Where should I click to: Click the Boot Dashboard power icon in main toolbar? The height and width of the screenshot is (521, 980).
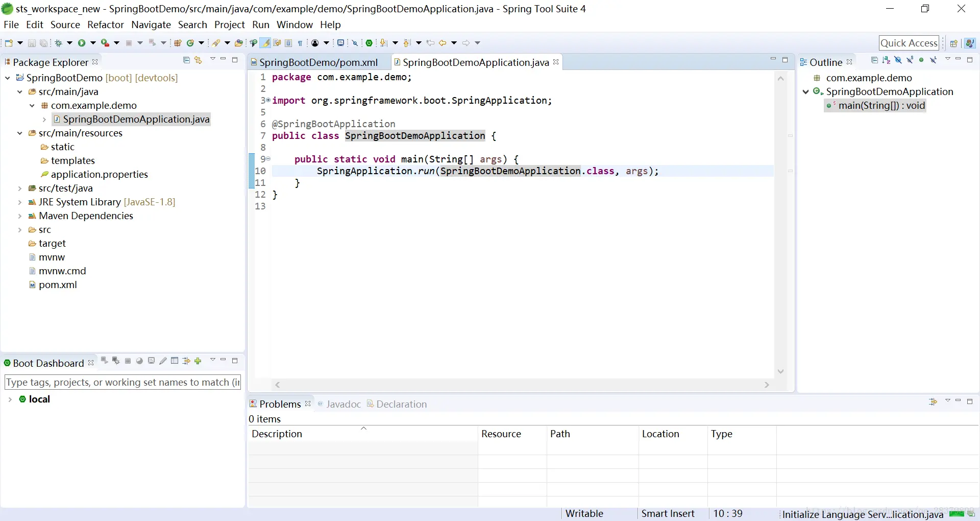pyautogui.click(x=369, y=43)
